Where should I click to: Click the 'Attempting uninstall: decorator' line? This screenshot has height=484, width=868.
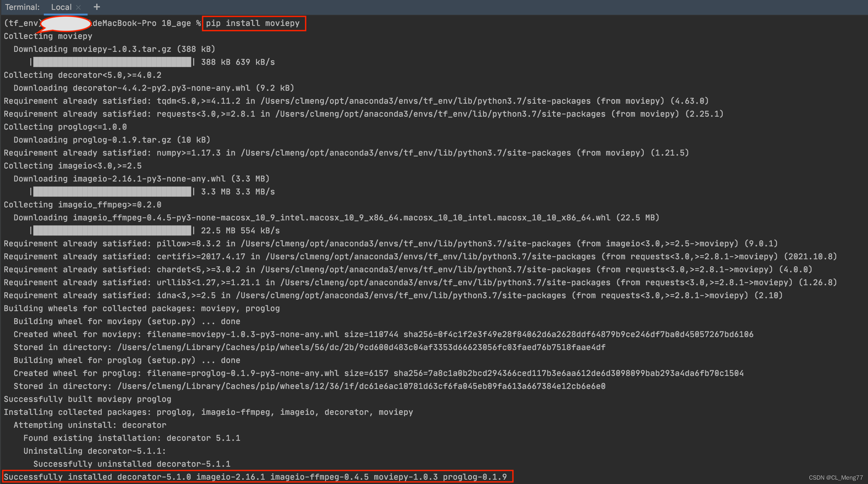pos(90,425)
